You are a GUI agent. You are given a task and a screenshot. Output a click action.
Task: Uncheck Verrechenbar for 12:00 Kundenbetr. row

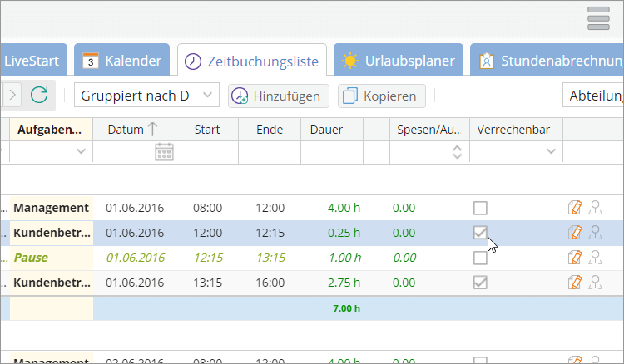tap(480, 233)
